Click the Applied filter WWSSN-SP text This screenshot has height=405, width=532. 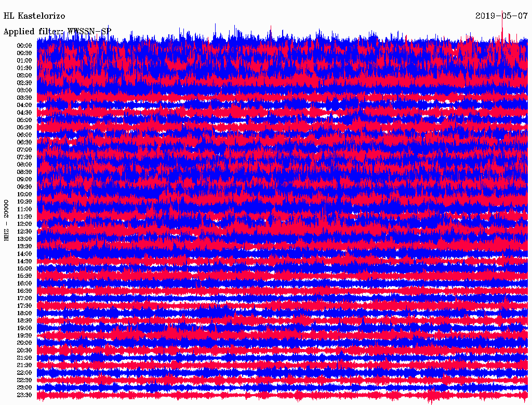click(x=57, y=32)
